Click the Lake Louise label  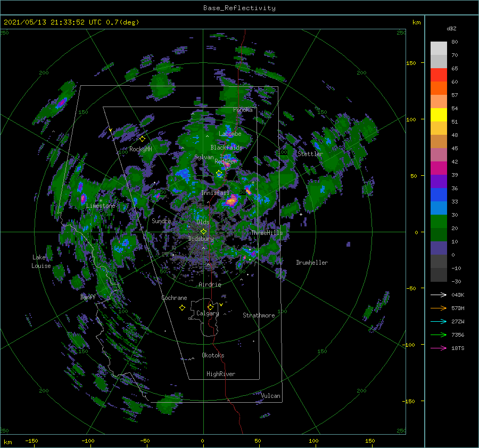click(41, 262)
